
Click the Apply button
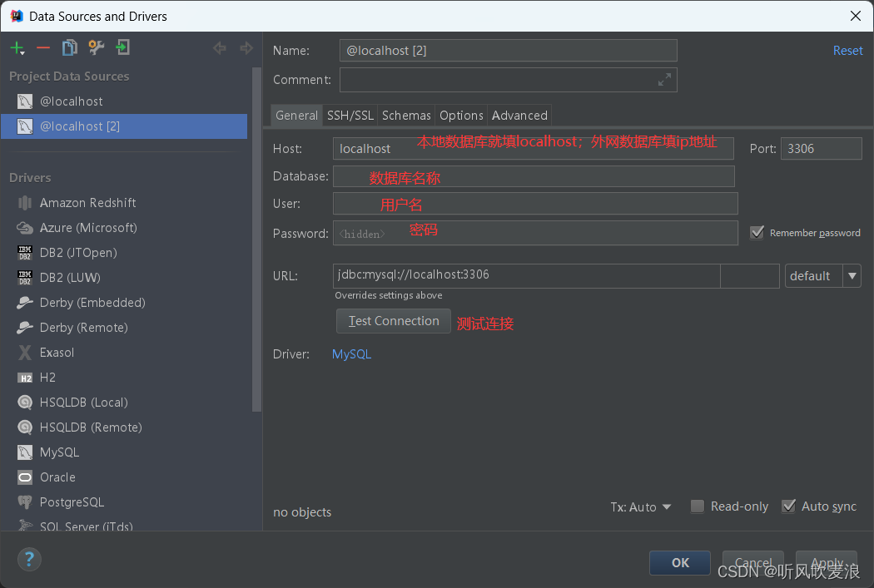(827, 563)
